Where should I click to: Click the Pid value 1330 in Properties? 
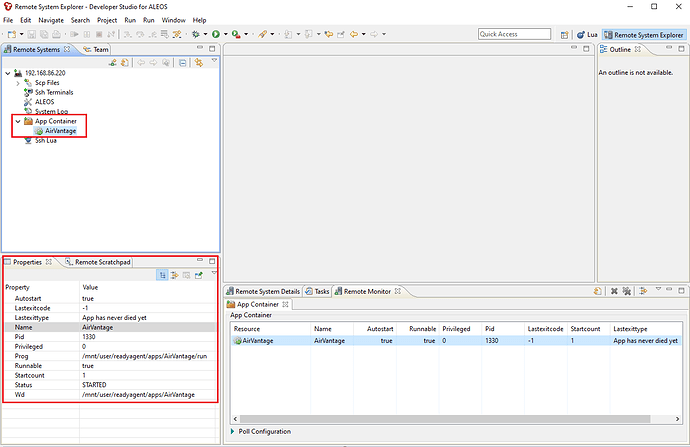tap(88, 337)
